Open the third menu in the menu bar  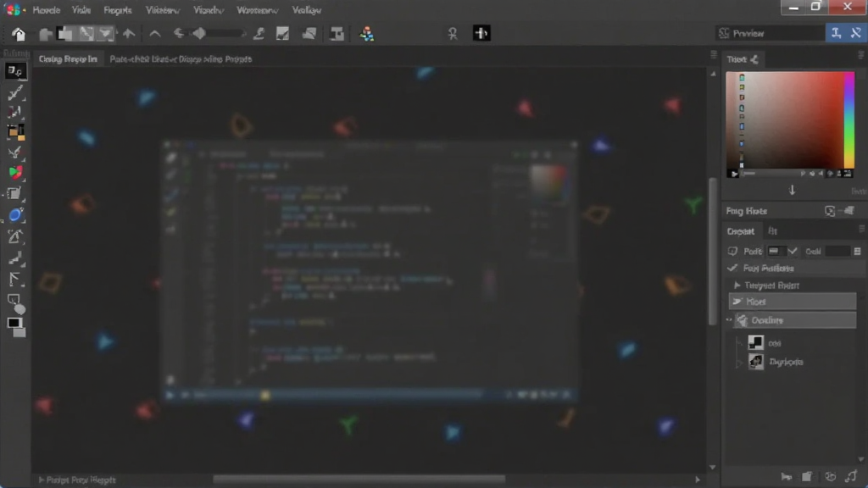117,10
